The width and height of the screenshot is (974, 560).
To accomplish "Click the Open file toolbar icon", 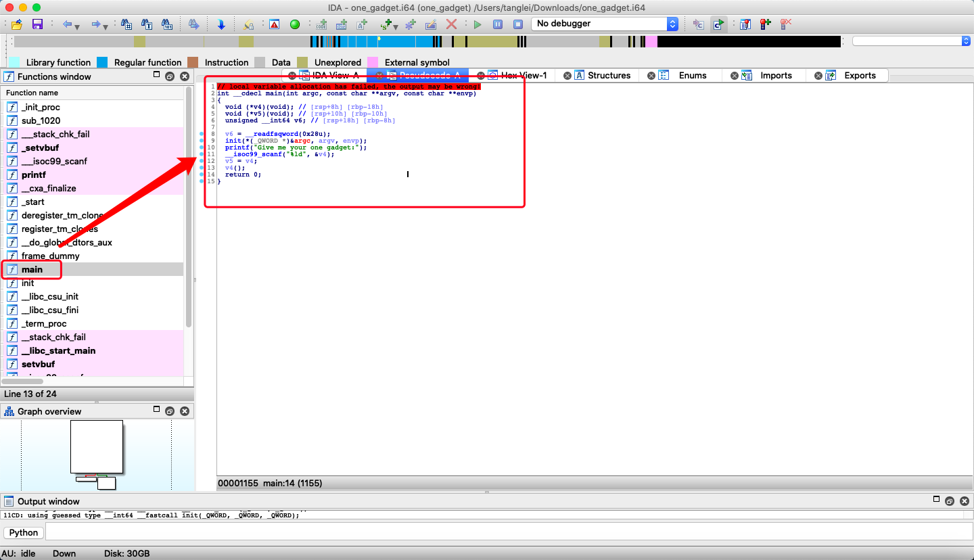I will click(17, 24).
